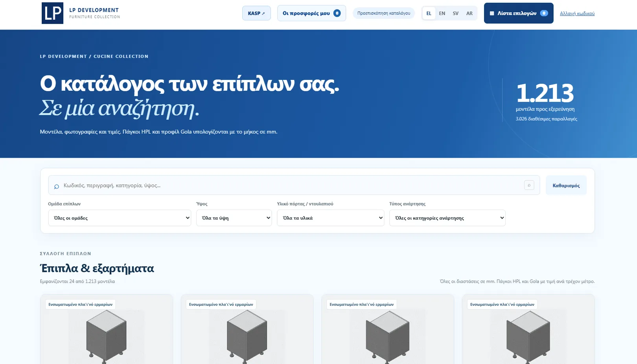
Task: Switch language to AR
Action: [x=469, y=13]
